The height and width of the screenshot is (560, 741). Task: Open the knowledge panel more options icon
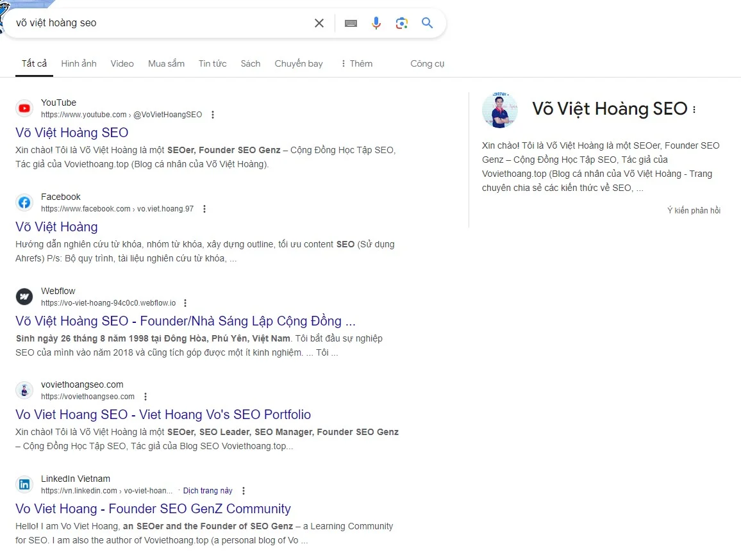(694, 110)
